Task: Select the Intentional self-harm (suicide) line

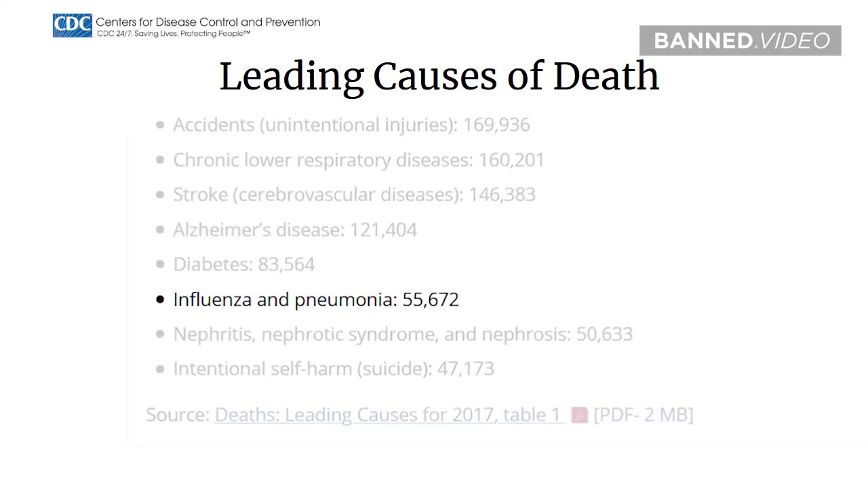Action: pyautogui.click(x=334, y=369)
